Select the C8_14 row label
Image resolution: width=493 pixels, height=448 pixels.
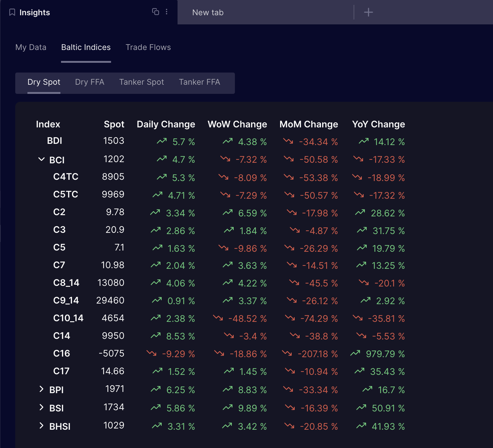66,283
